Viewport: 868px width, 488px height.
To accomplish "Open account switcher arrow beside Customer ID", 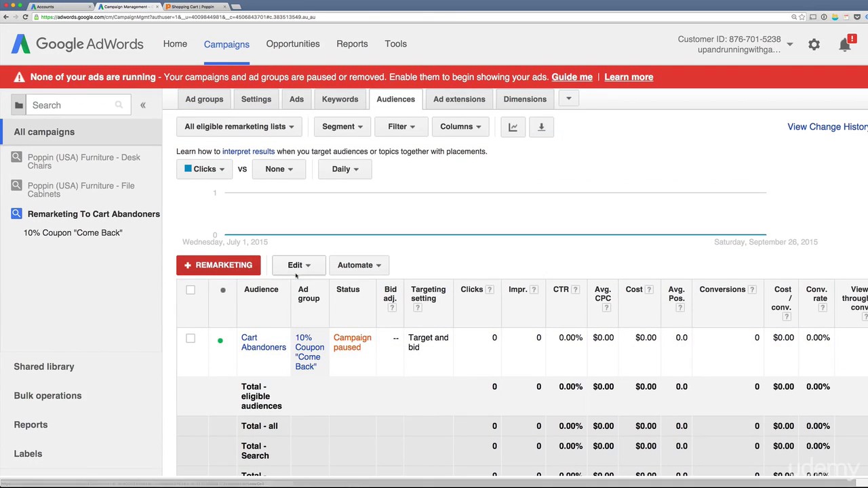I will click(789, 45).
